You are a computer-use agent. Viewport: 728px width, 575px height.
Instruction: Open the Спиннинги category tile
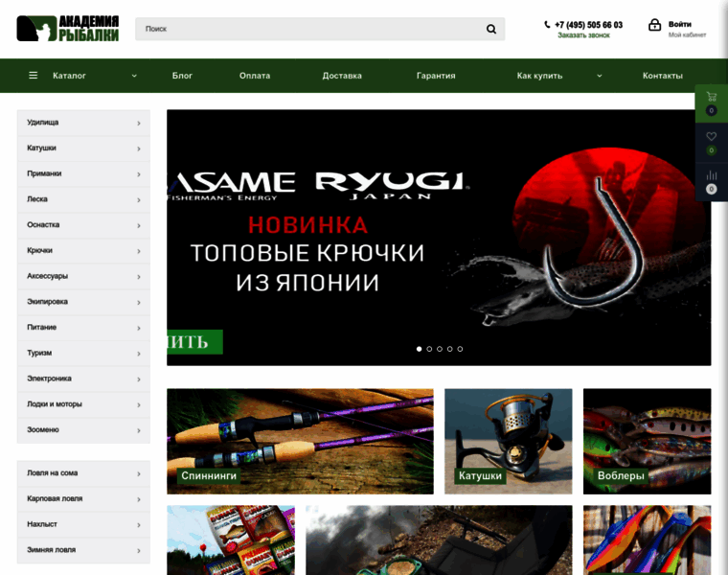coord(300,441)
